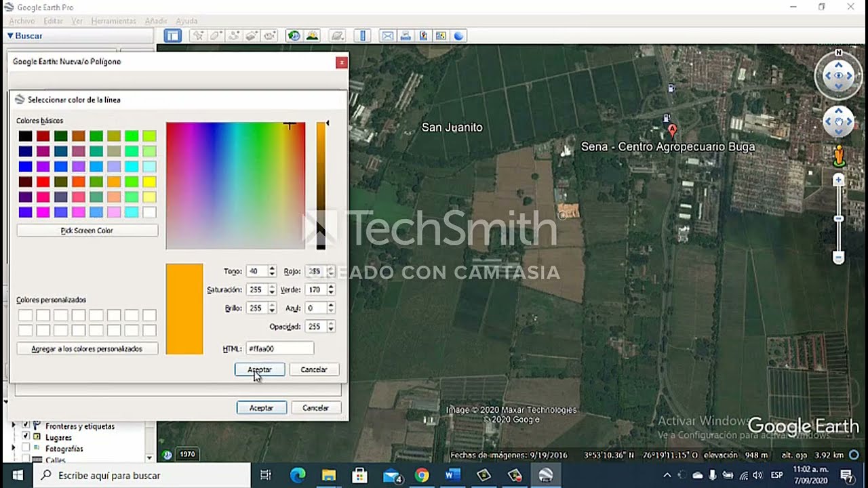The image size is (868, 488).
Task: Open Microsoft Edge from the taskbar
Action: (298, 475)
